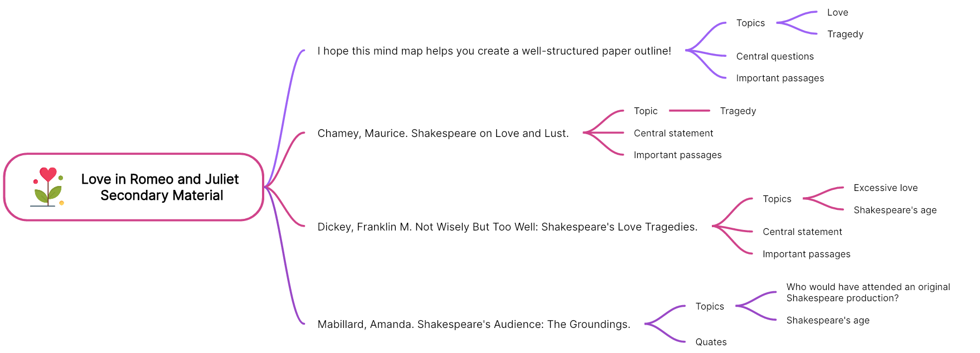Click the 'I hope this mind map helps' node
Viewport: 980px width, 353px height.
click(x=494, y=51)
